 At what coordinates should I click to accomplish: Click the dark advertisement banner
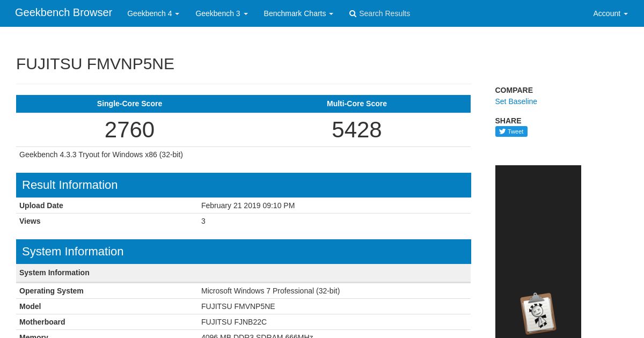point(538,252)
